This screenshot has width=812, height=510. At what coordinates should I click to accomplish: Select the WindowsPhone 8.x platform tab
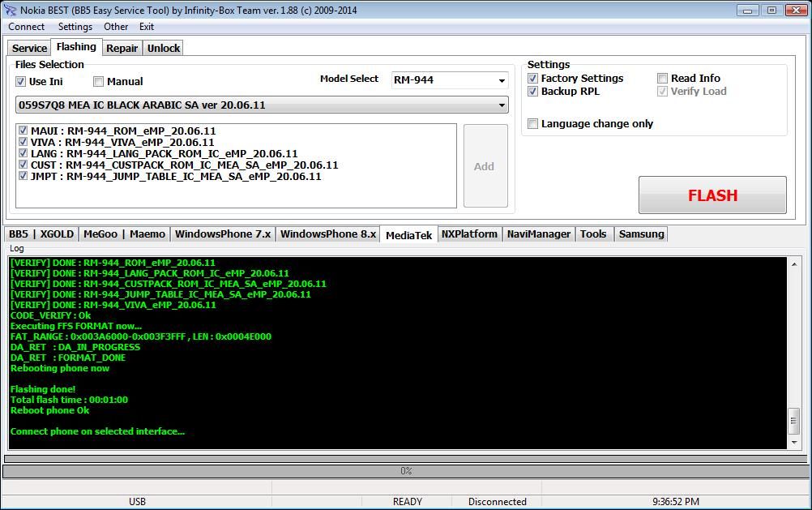click(328, 234)
